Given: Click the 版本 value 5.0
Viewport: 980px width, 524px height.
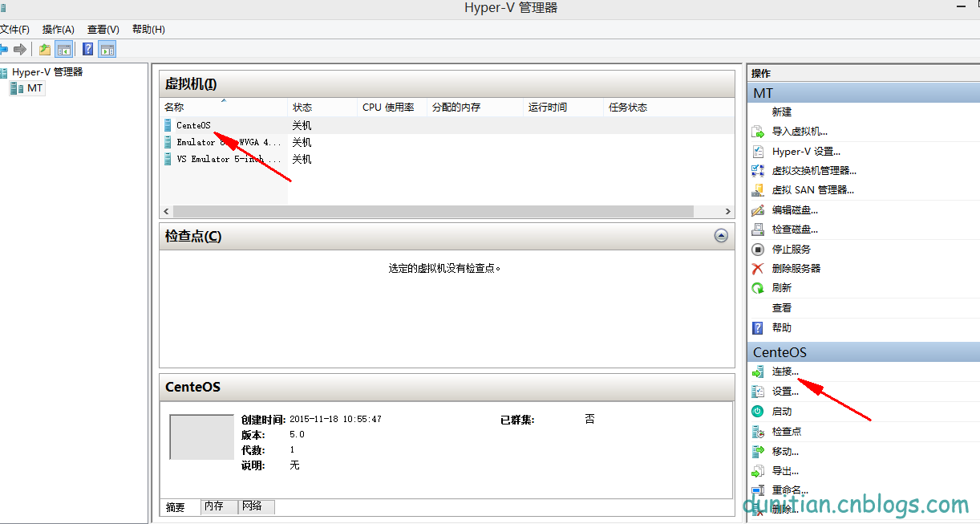Looking at the screenshot, I should click(x=297, y=434).
